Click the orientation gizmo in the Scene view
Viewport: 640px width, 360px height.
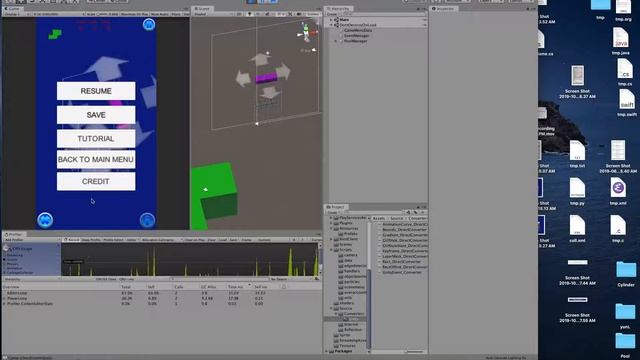306,32
